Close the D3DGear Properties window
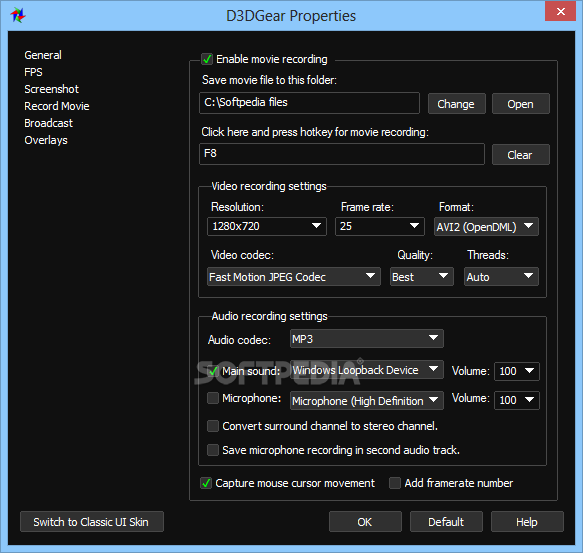 coord(560,11)
